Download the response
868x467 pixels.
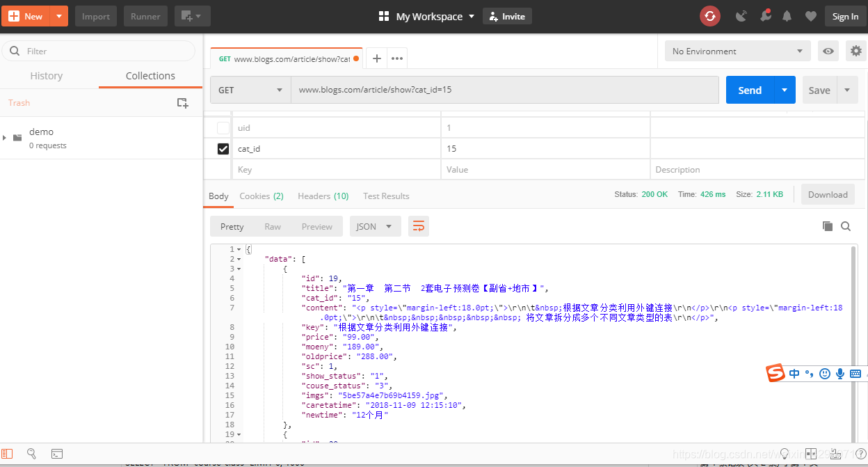point(828,195)
